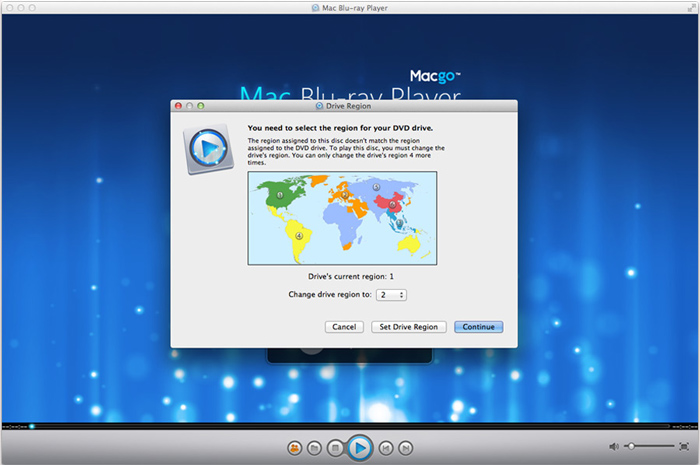Close the Drive Region dialog with red button

[x=178, y=106]
